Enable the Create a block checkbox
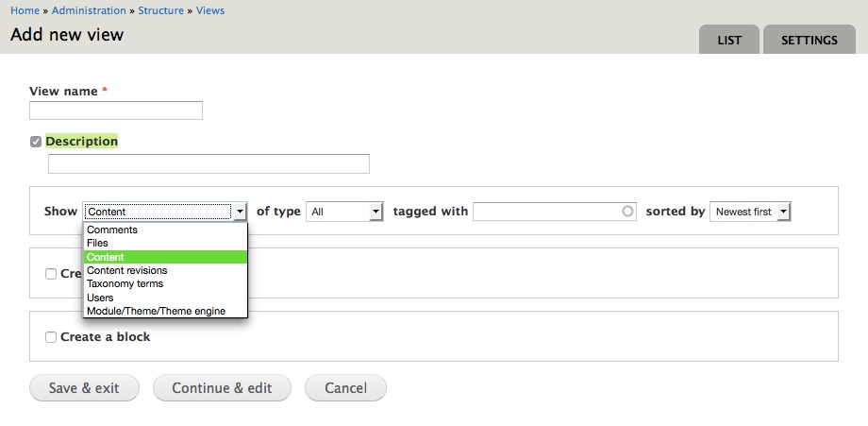The width and height of the screenshot is (868, 426). pyautogui.click(x=51, y=337)
